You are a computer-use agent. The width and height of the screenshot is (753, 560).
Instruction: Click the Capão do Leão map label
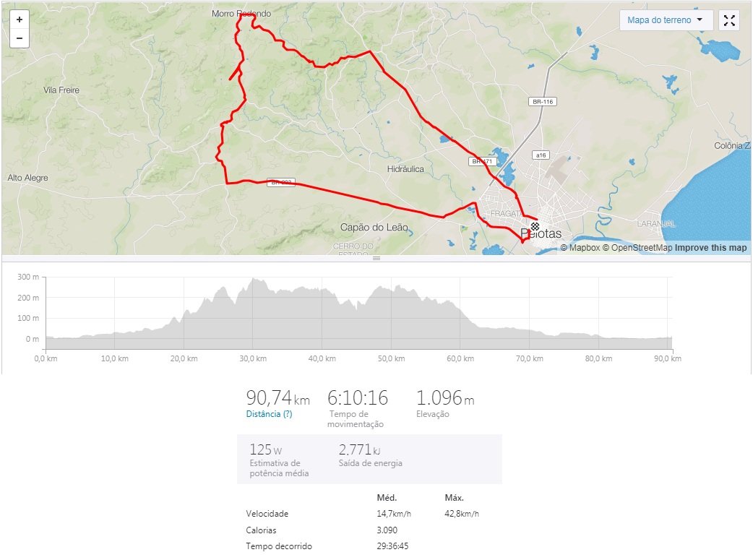click(x=374, y=227)
